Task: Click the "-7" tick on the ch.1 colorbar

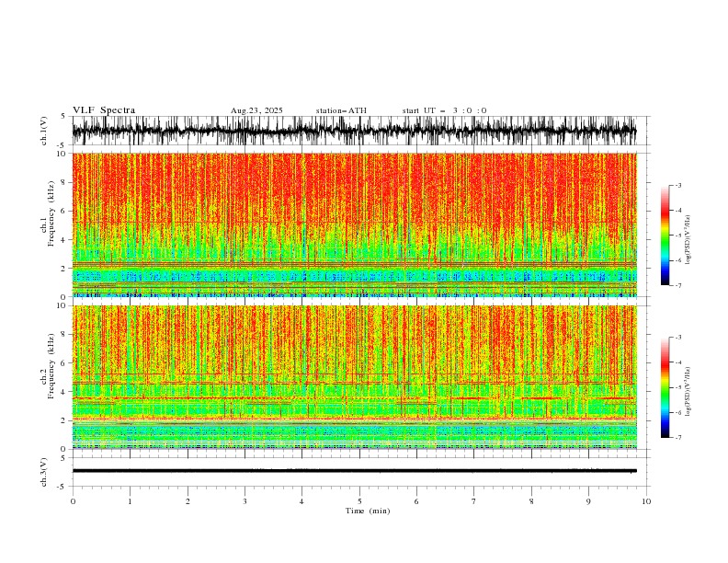Action: pyautogui.click(x=678, y=285)
